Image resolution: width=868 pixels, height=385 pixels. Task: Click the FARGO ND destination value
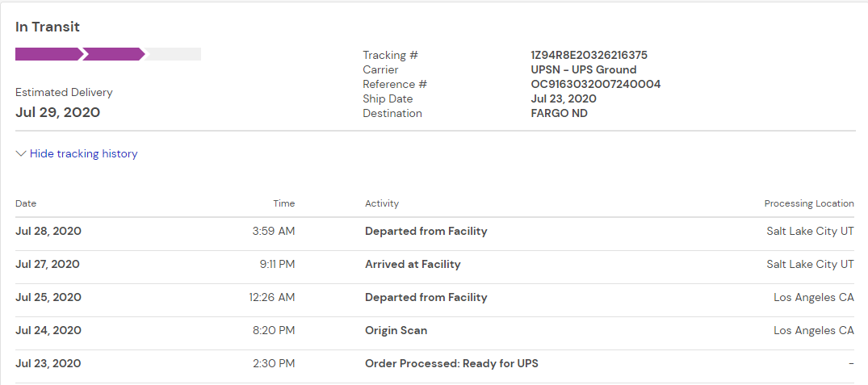click(x=559, y=113)
